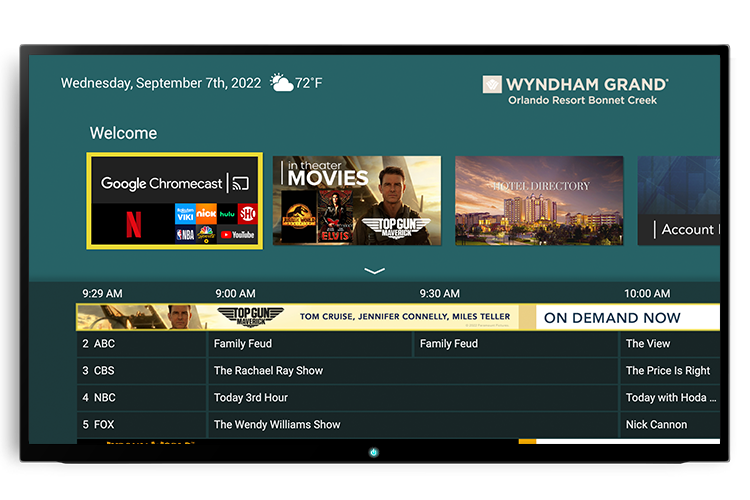Screen dimensions: 750x500
Task: Click the TV power indicator light
Action: coord(374,452)
